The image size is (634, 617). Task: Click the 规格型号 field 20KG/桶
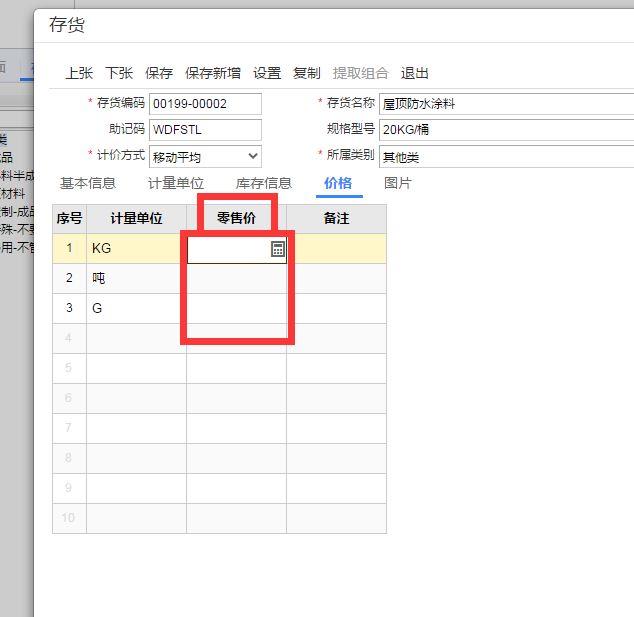pos(507,130)
